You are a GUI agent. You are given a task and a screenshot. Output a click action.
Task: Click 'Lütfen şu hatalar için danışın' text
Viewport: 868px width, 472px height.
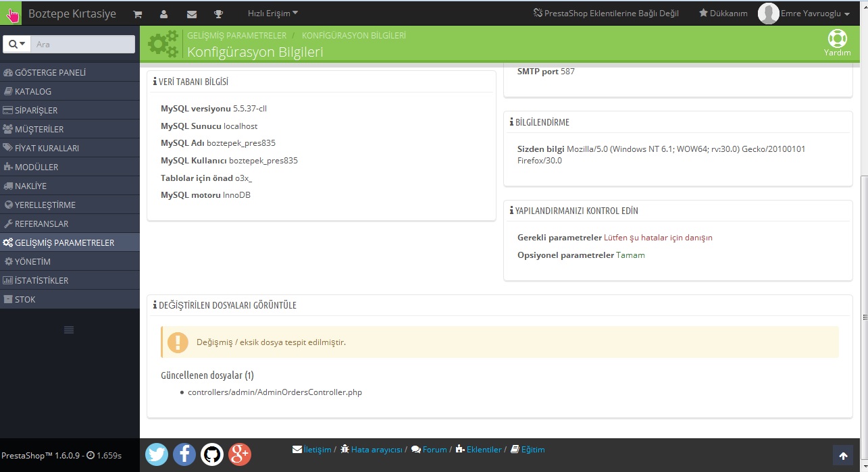point(658,238)
